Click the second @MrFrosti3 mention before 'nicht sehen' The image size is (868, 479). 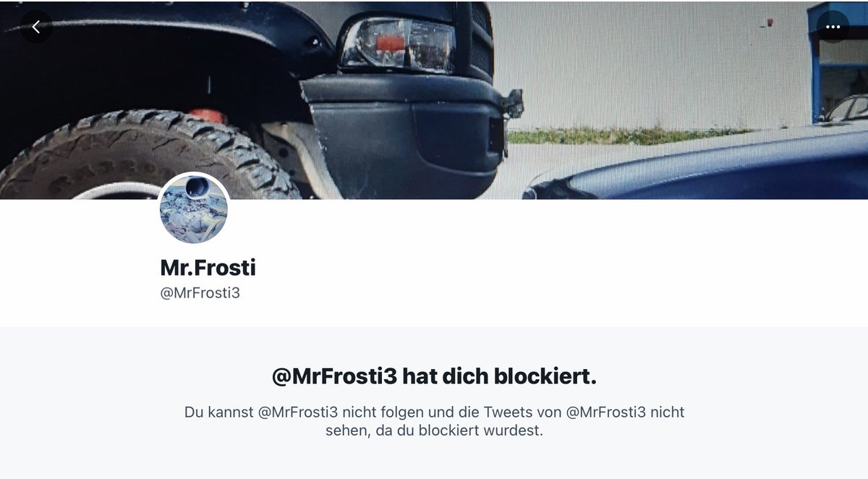tap(605, 412)
